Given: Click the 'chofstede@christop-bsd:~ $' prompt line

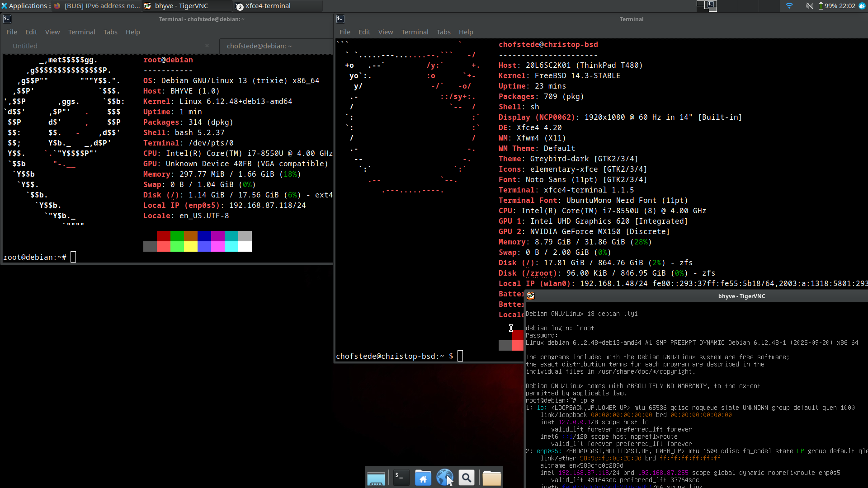Looking at the screenshot, I should tap(395, 356).
